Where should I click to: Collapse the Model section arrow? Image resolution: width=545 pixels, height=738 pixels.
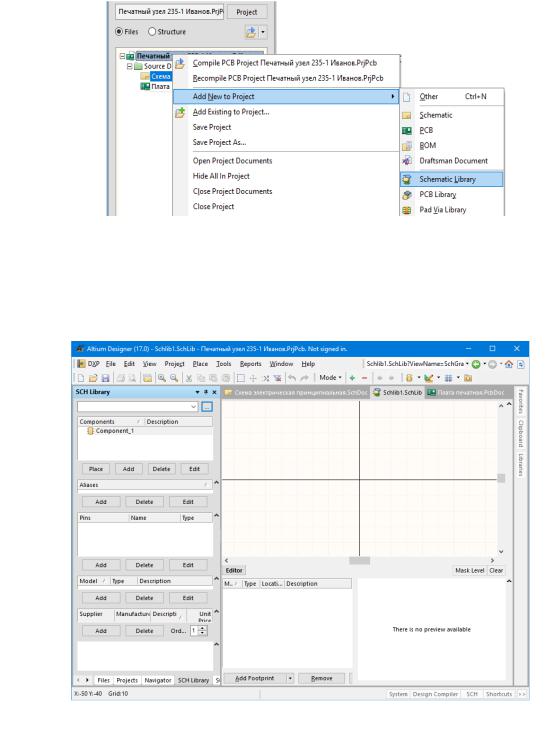click(x=216, y=579)
